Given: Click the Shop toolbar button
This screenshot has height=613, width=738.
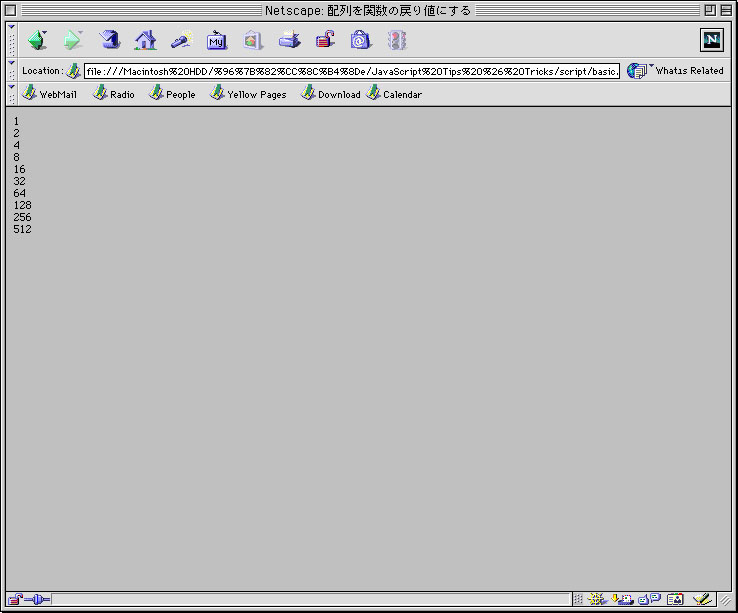Looking at the screenshot, I should 361,40.
